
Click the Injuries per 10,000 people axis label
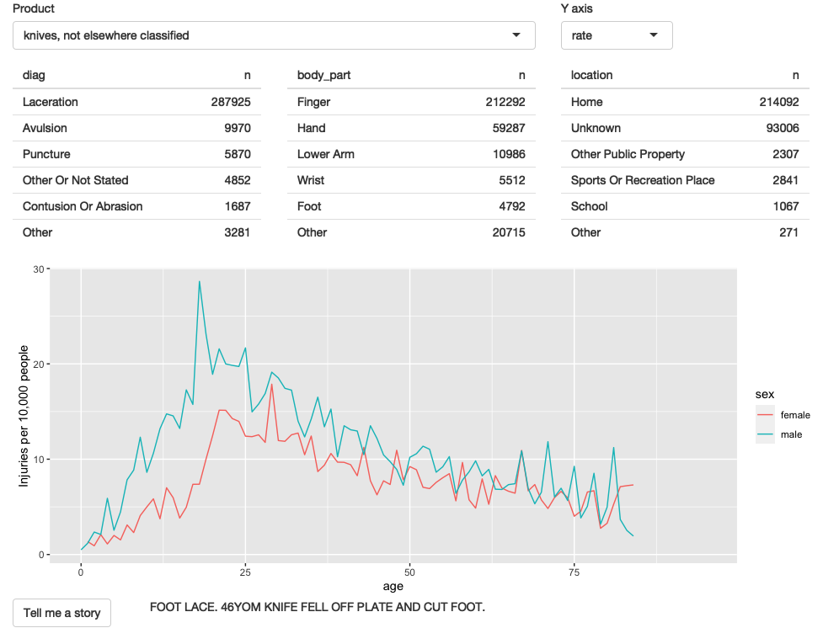coord(23,416)
